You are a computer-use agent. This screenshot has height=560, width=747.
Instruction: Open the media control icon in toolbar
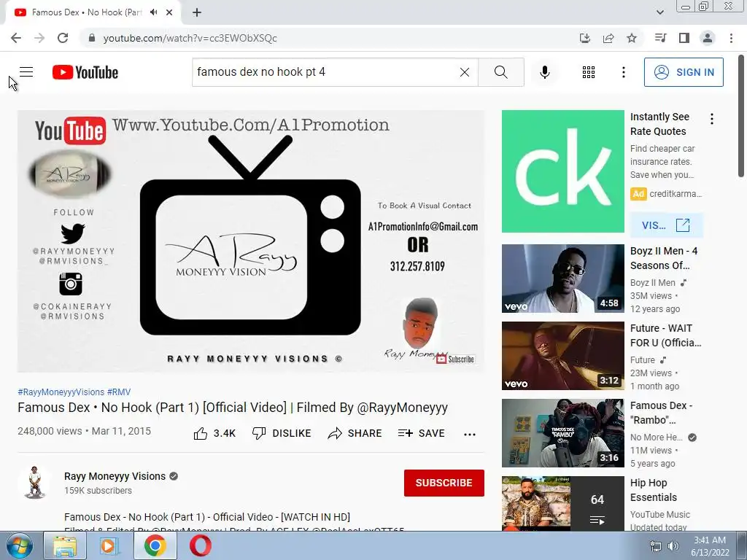660,38
